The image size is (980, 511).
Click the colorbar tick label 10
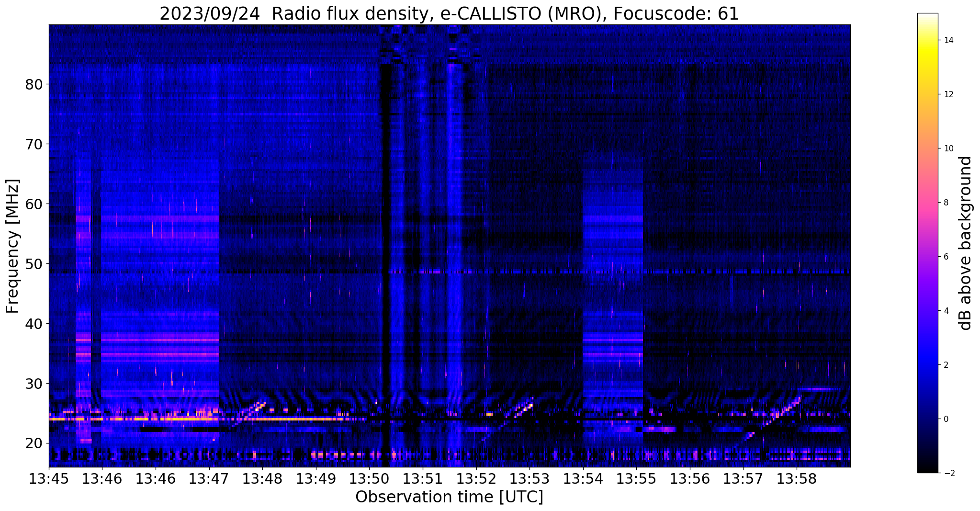[x=948, y=148]
